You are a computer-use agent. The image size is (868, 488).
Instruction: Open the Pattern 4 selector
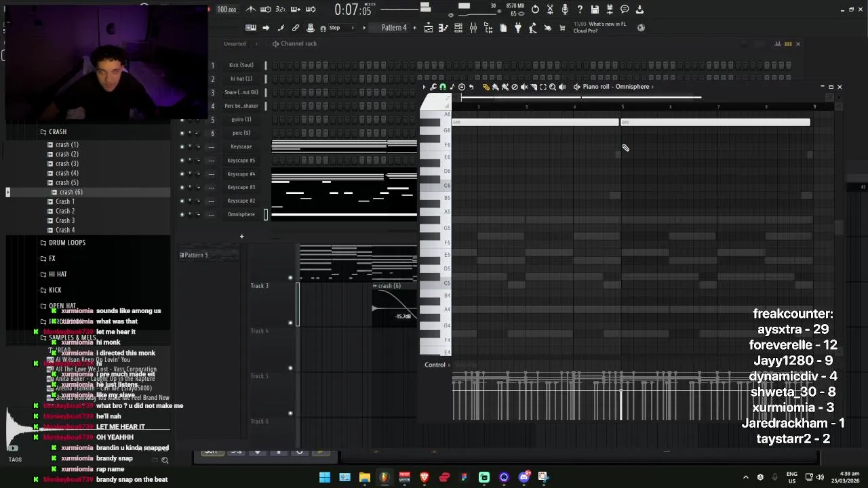[394, 28]
